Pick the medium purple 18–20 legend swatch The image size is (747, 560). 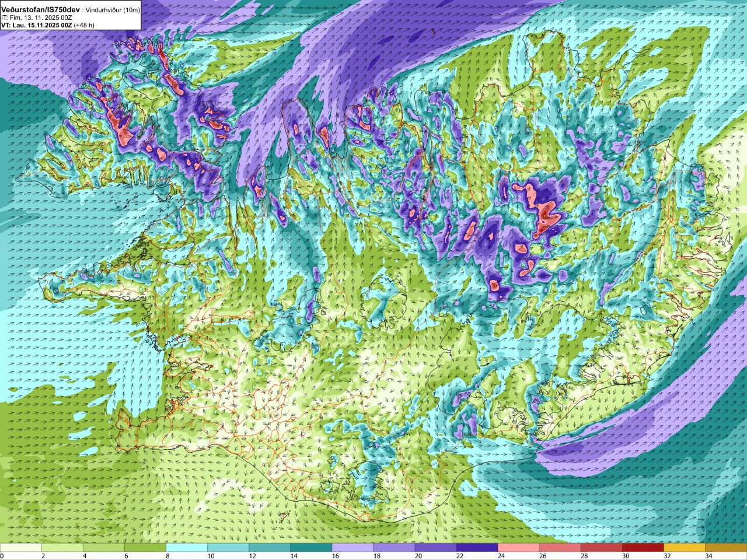point(394,548)
